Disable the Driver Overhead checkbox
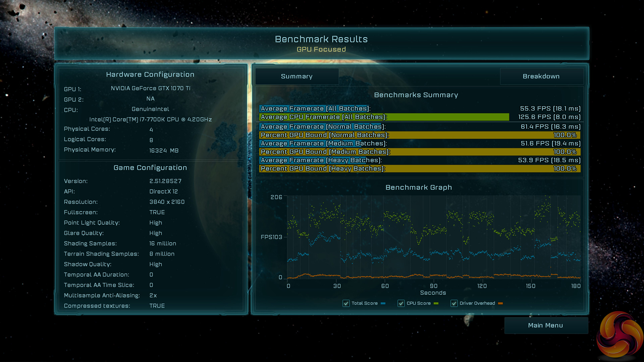This screenshot has width=644, height=362. [x=454, y=303]
